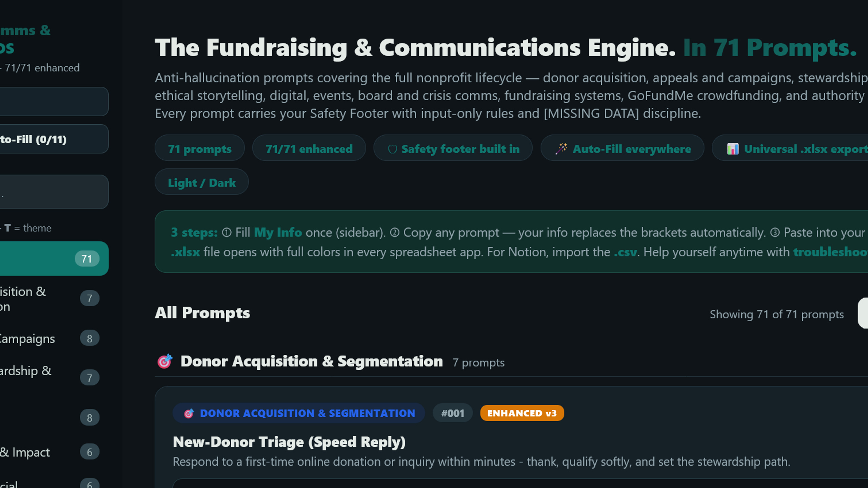
Task: Open the troubleshooting help link
Action: tap(830, 252)
